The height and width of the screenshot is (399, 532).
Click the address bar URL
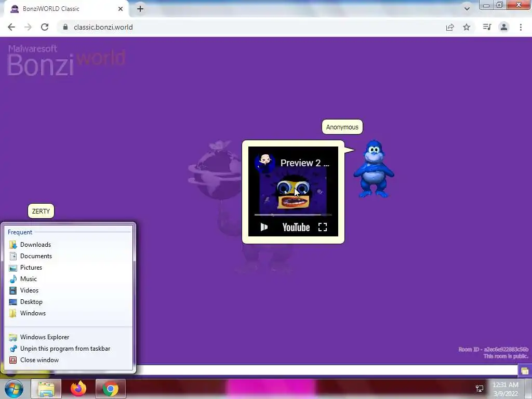pyautogui.click(x=103, y=27)
